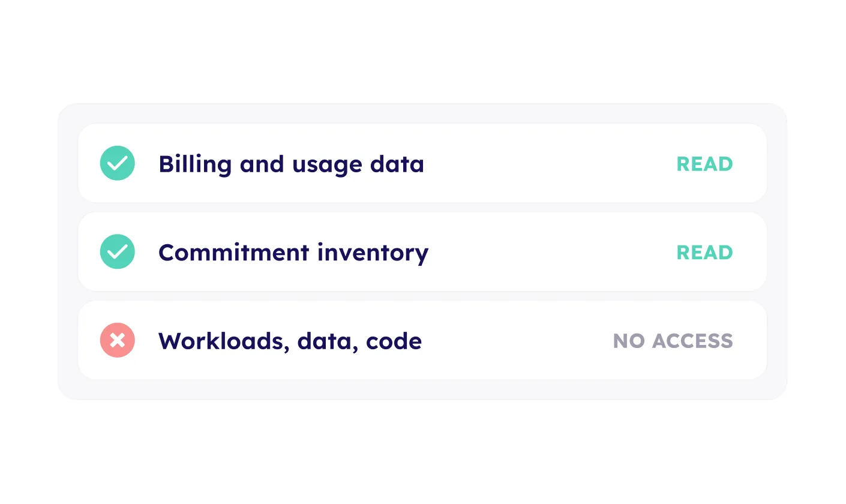Screen dimensions: 846x504
Task: Click empty space between Billing label and READ
Action: tap(549, 164)
